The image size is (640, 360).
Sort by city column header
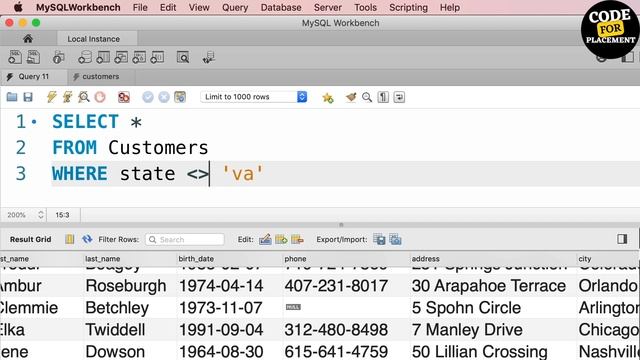coord(607,259)
